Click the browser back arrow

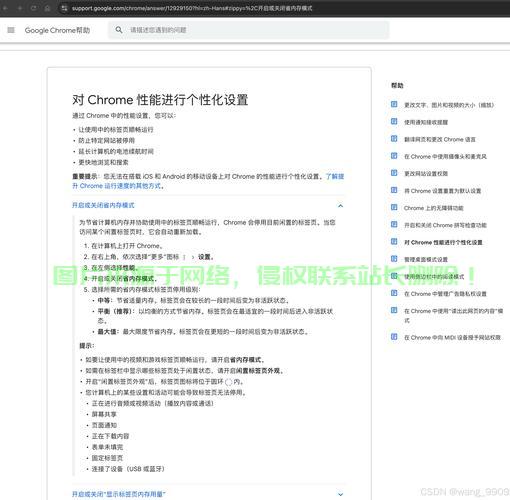[x=5, y=8]
